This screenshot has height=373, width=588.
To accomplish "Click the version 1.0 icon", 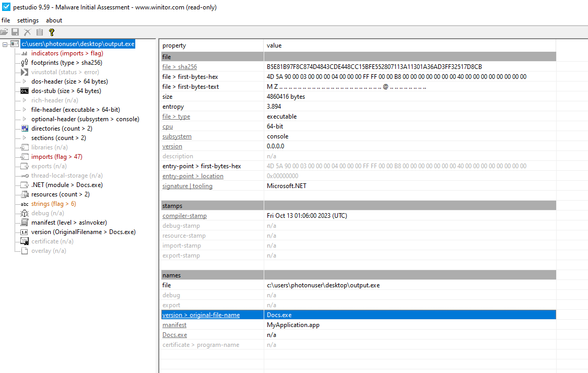I will (24, 232).
